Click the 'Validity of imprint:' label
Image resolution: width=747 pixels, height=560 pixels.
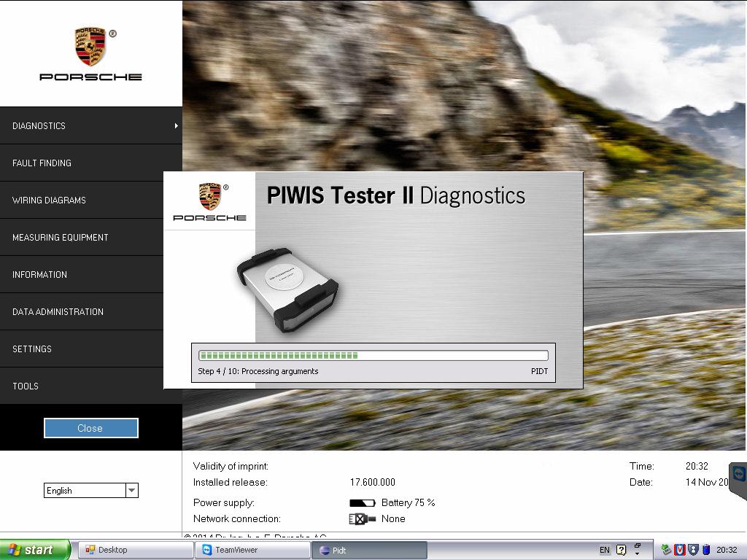point(231,466)
